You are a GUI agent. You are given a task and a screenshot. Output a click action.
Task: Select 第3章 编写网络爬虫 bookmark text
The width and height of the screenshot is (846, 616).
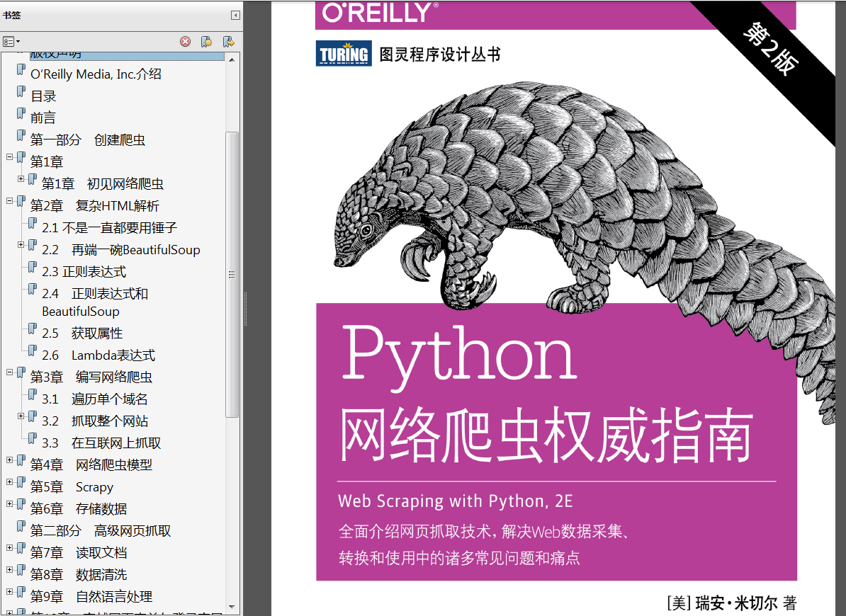[x=91, y=377]
